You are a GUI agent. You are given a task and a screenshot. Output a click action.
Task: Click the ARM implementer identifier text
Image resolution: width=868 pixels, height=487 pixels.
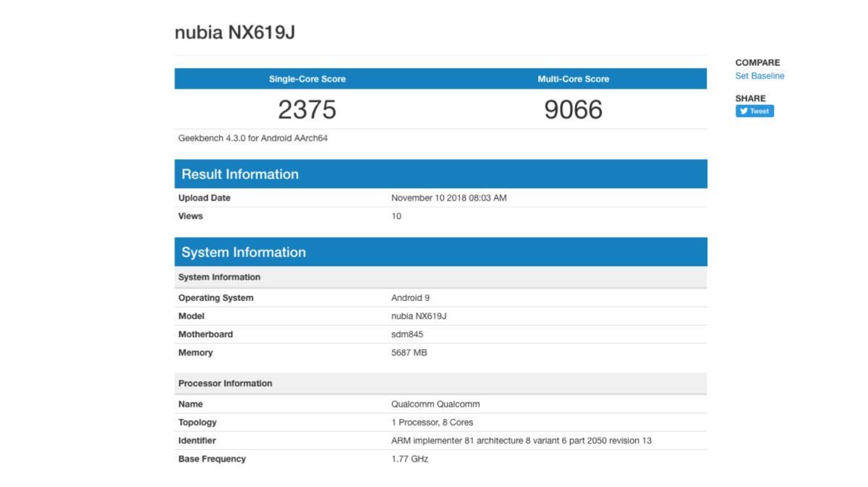click(x=521, y=441)
